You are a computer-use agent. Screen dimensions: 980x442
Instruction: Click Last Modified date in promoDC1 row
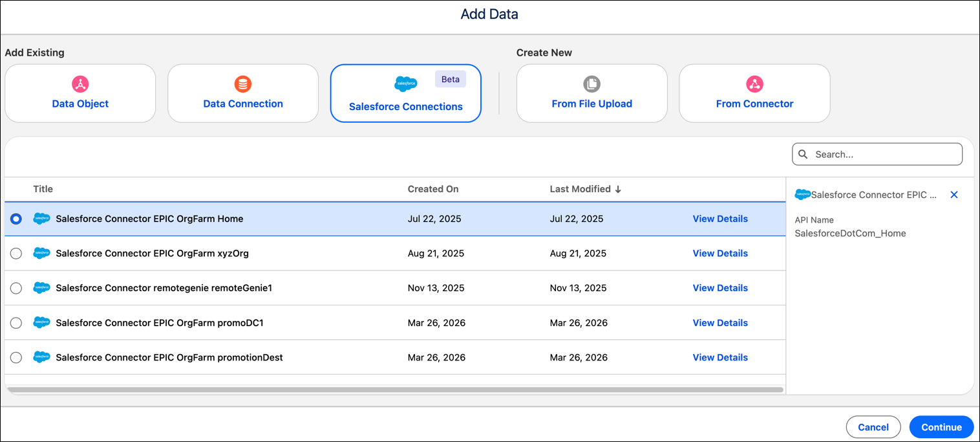[579, 322]
